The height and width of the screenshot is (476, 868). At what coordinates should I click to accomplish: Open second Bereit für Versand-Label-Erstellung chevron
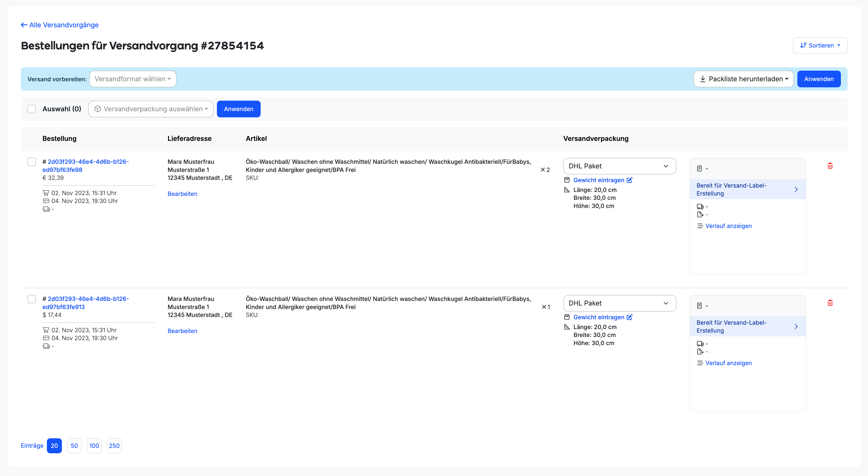796,326
